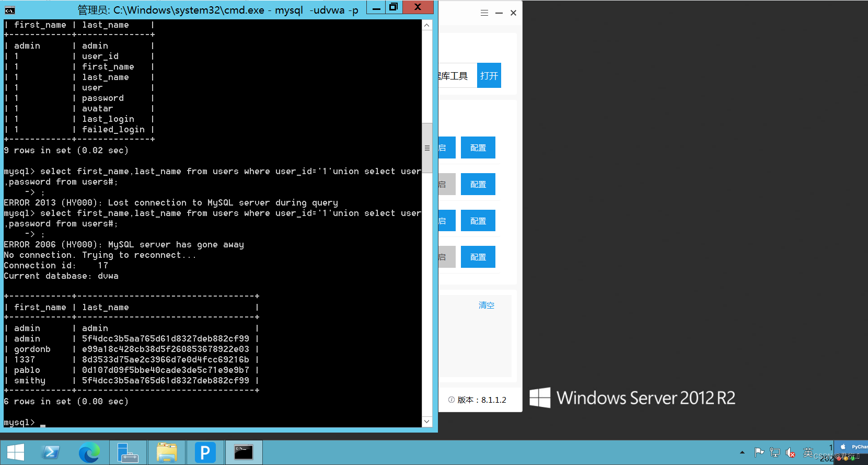Screen dimensions: 868x465
Task: Close the cmd.exe window
Action: 418,7
